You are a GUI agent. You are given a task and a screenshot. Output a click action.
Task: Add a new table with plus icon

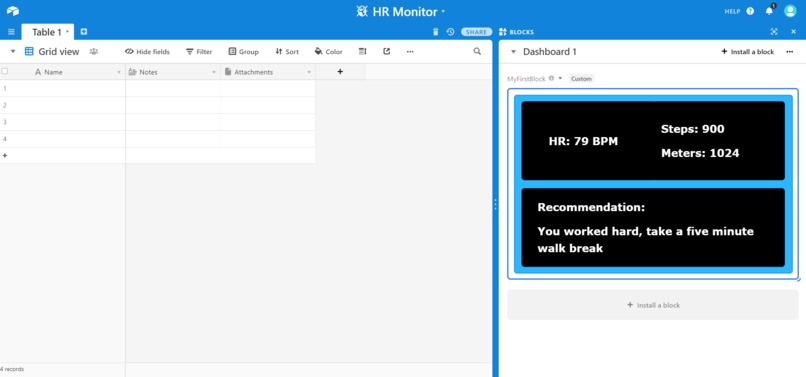tap(84, 32)
